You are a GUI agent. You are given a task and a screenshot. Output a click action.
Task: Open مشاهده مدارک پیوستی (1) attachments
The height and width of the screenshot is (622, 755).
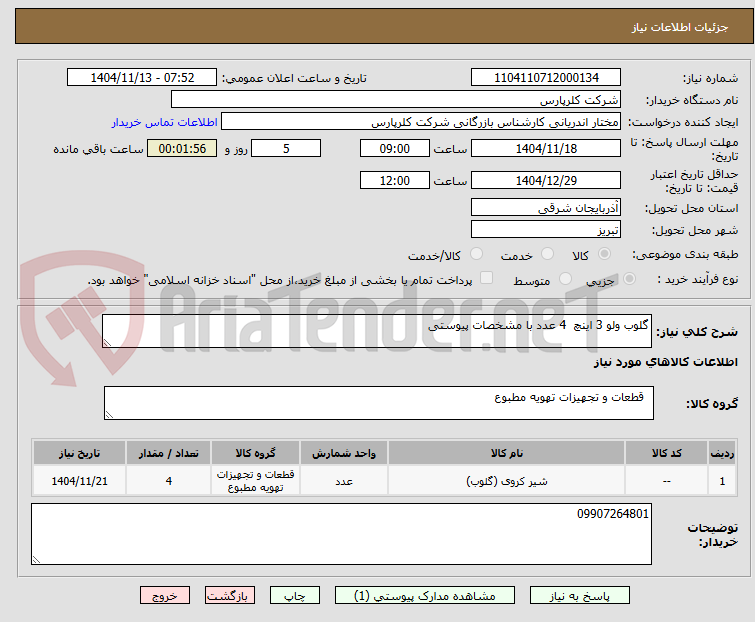click(425, 596)
